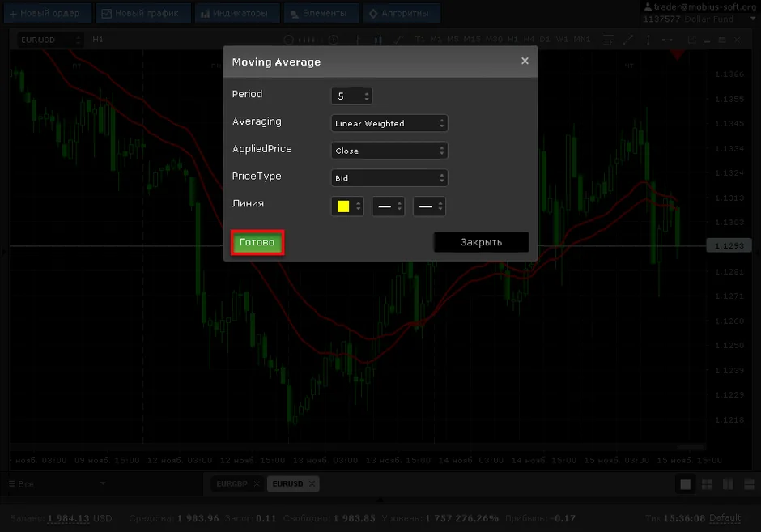Close the Moving Average dialog with X

coord(525,62)
